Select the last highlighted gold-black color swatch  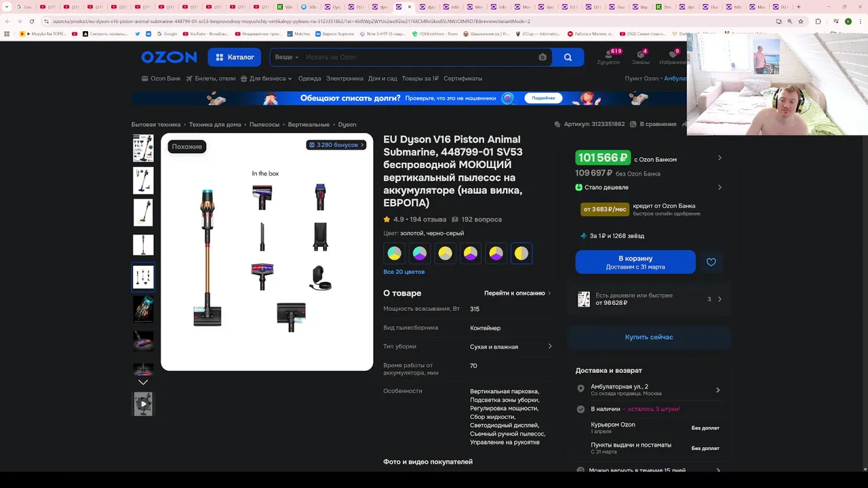pyautogui.click(x=521, y=253)
